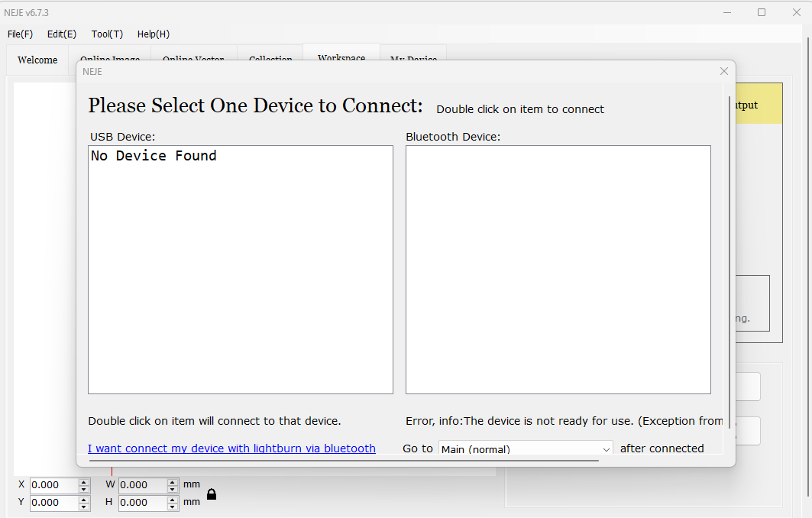812x518 pixels.
Task: Click the W width input field
Action: click(144, 485)
